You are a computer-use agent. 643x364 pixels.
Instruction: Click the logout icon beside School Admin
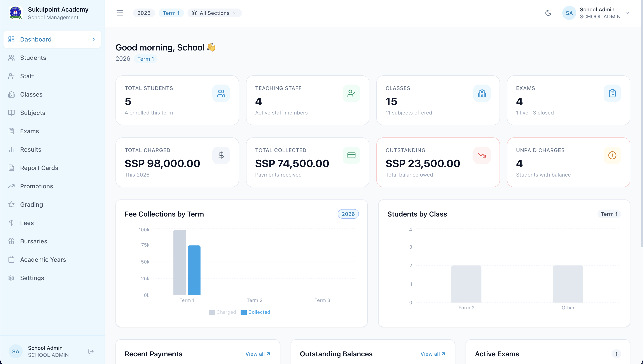pos(91,351)
